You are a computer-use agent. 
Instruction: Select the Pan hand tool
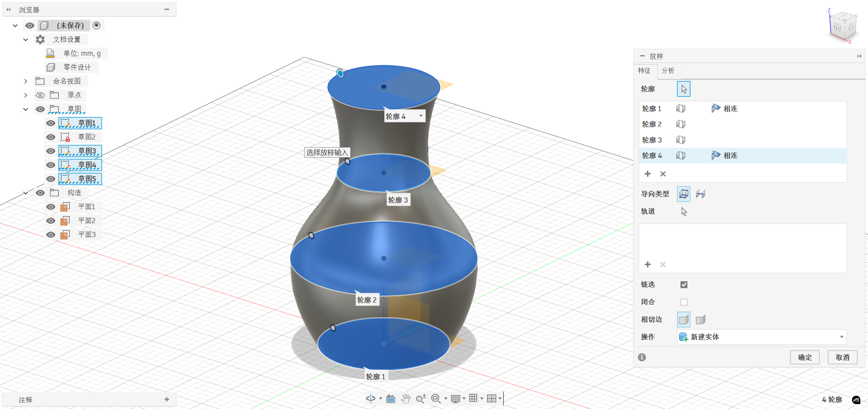(406, 399)
